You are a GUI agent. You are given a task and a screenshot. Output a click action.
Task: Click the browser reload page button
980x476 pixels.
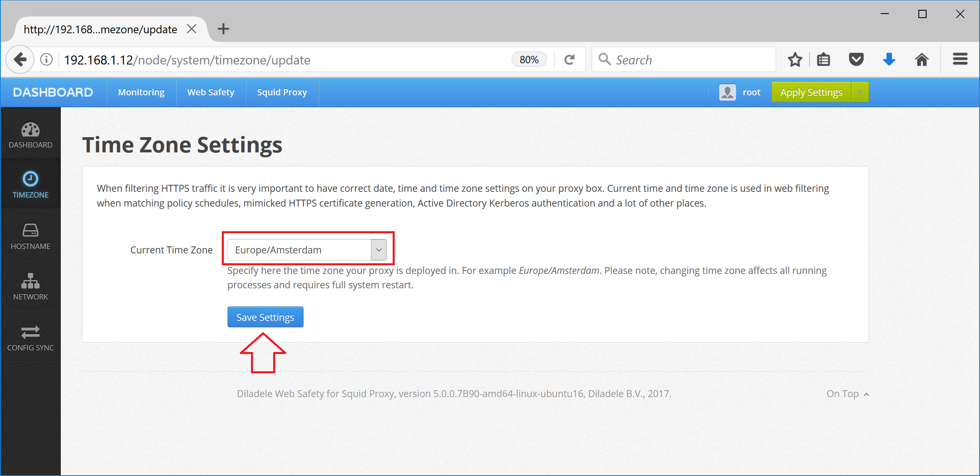[569, 60]
